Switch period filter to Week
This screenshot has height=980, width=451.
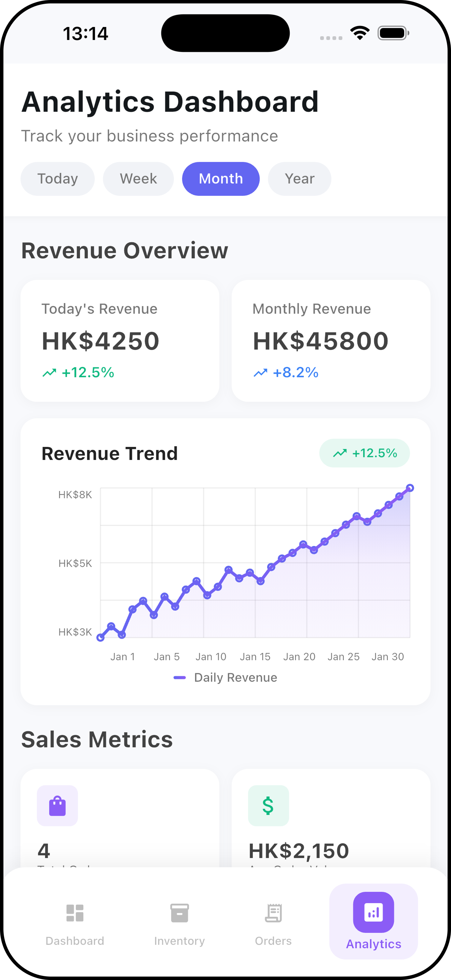coord(138,179)
